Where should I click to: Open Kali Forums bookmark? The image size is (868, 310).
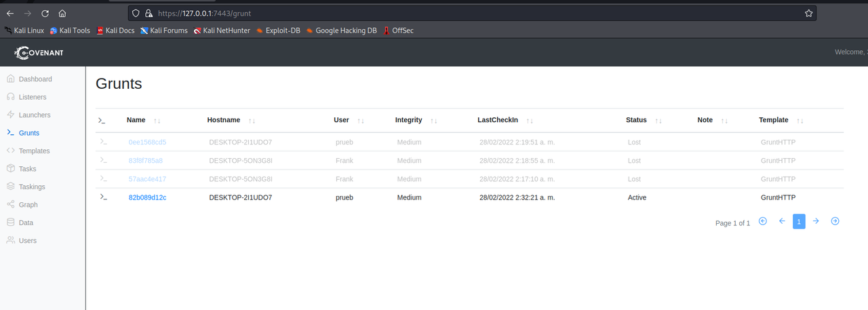click(164, 31)
